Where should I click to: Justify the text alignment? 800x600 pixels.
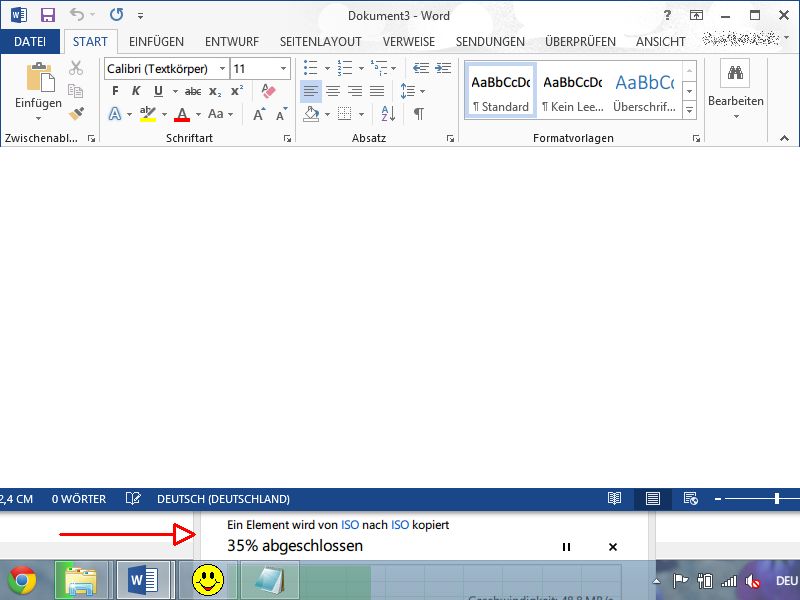[377, 91]
